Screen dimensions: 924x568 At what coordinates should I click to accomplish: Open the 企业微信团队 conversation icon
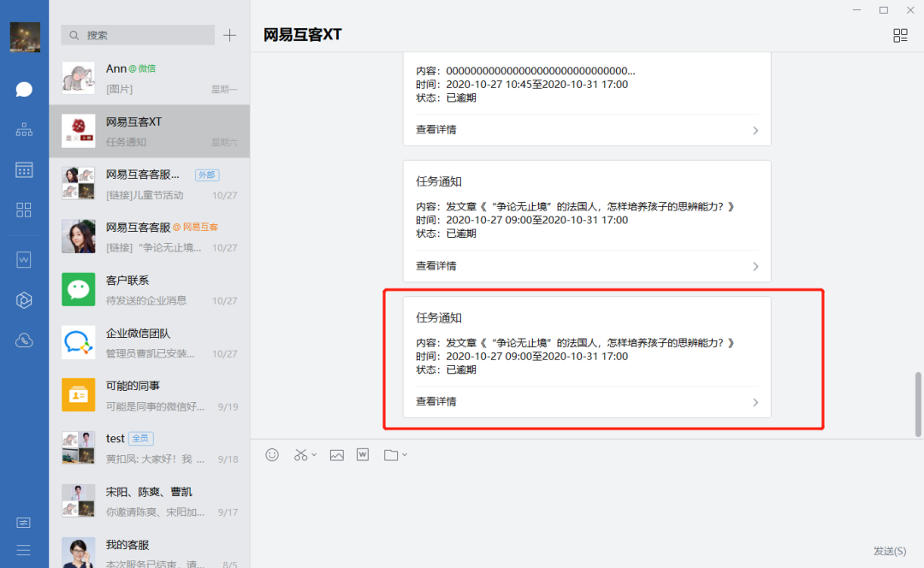point(79,342)
